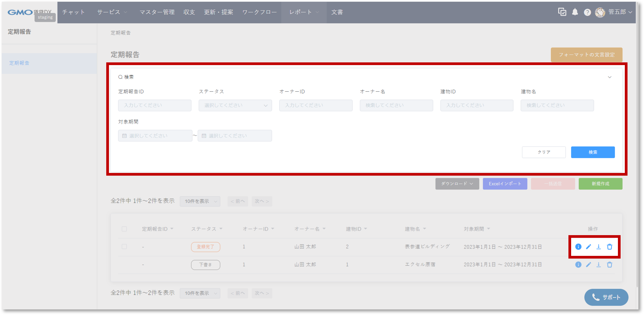Click the 新規作成 button
Image resolution: width=644 pixels, height=315 pixels.
coord(601,184)
